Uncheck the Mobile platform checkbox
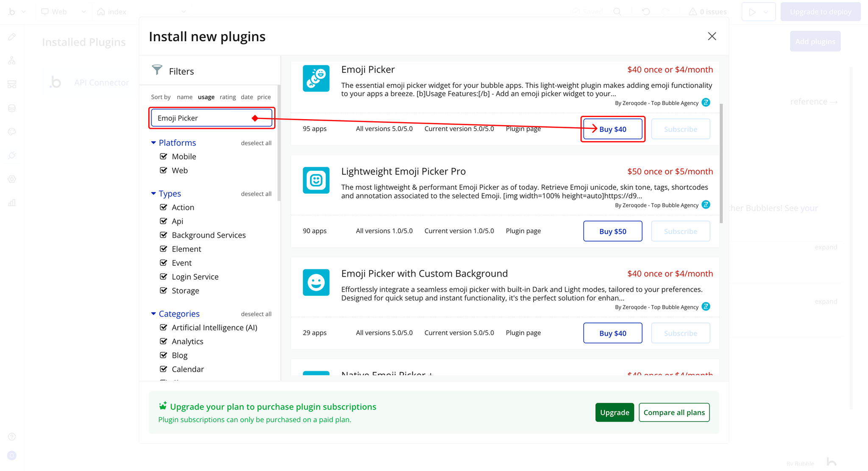Image resolution: width=868 pixels, height=471 pixels. pyautogui.click(x=164, y=156)
